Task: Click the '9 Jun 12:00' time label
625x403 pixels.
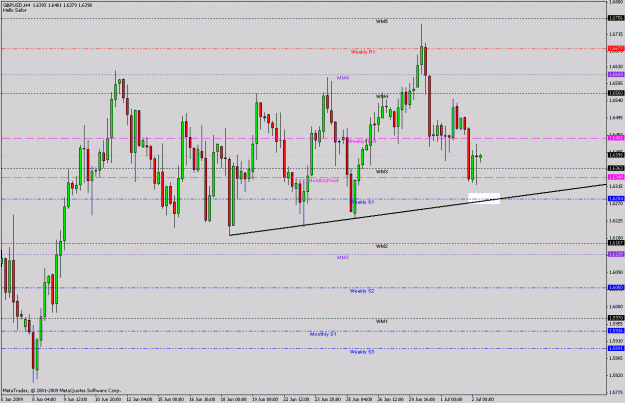Action: (x=75, y=399)
